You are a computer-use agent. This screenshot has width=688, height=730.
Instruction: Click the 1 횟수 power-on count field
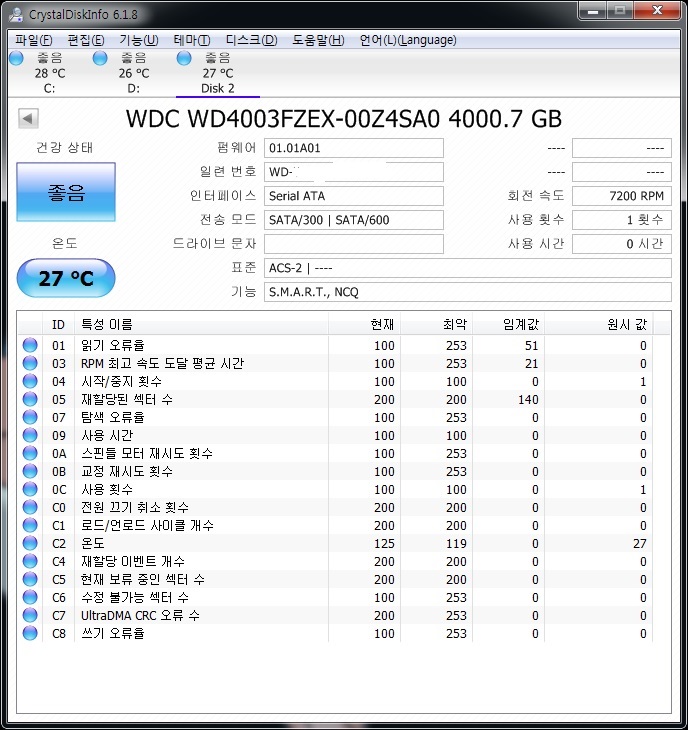point(622,220)
